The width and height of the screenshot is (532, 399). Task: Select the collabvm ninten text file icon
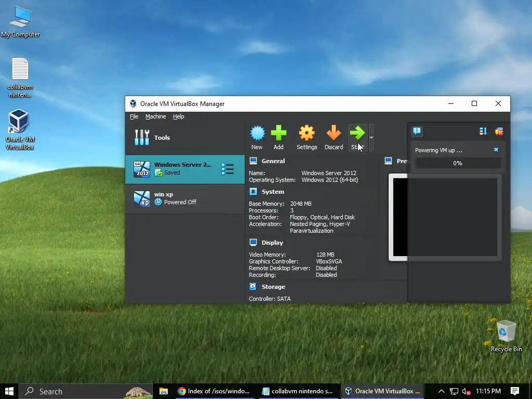20,78
